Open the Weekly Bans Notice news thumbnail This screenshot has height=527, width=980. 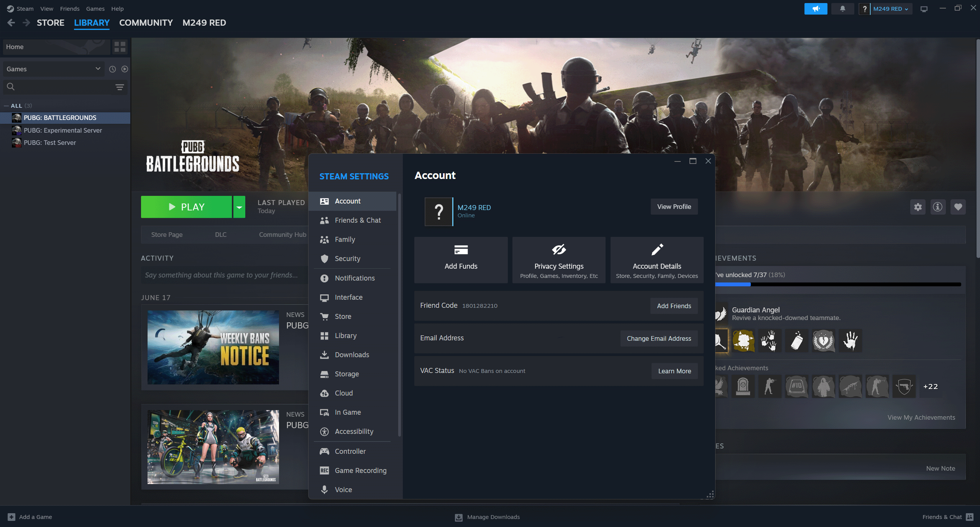point(213,347)
